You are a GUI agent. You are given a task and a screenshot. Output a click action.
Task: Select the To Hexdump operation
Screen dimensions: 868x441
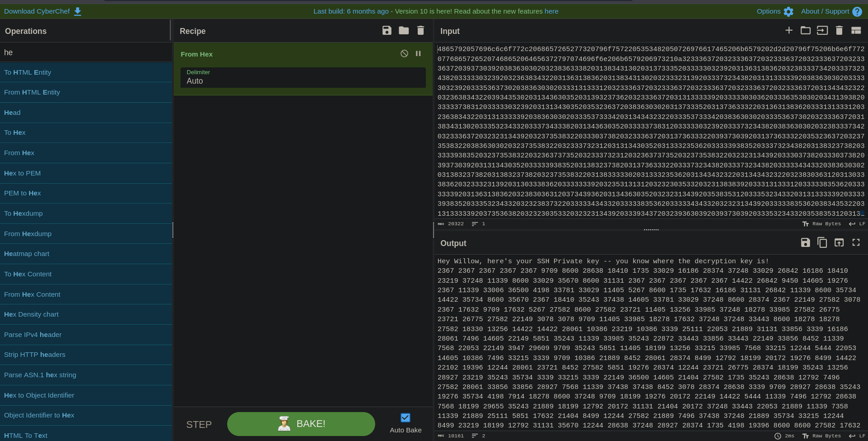click(x=24, y=213)
